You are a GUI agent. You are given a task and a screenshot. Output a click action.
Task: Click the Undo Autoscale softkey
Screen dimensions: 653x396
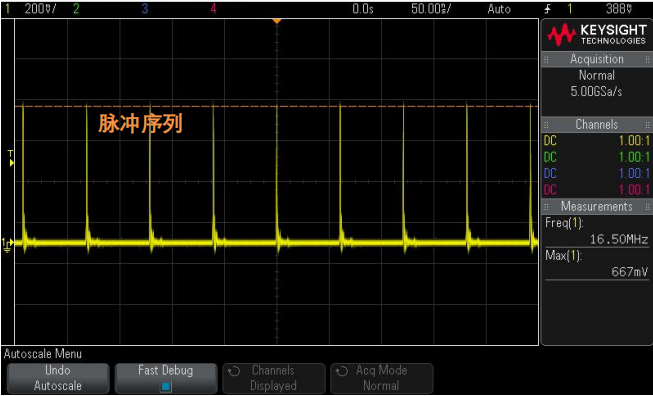pos(58,378)
